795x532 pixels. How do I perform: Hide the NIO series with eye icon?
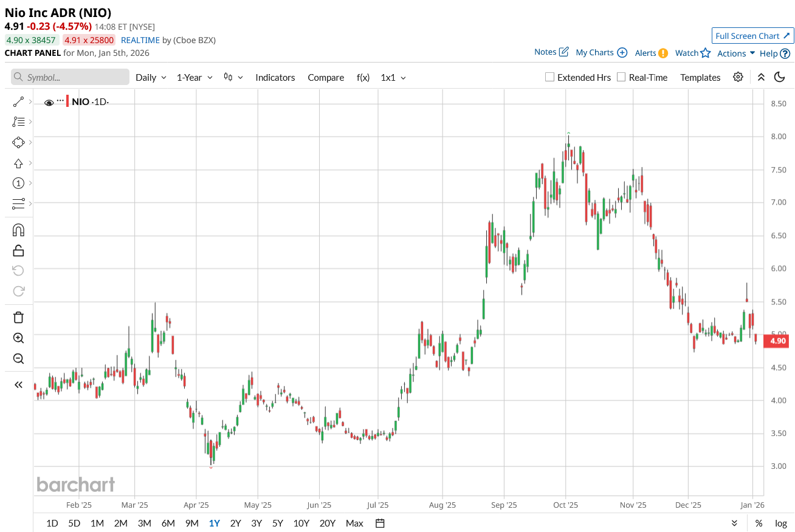pyautogui.click(x=49, y=102)
